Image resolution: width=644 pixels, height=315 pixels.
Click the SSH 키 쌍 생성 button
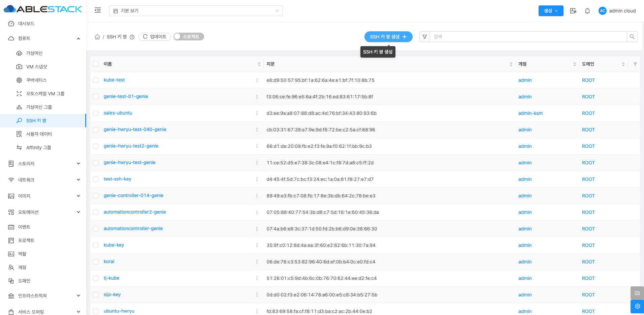tap(388, 37)
